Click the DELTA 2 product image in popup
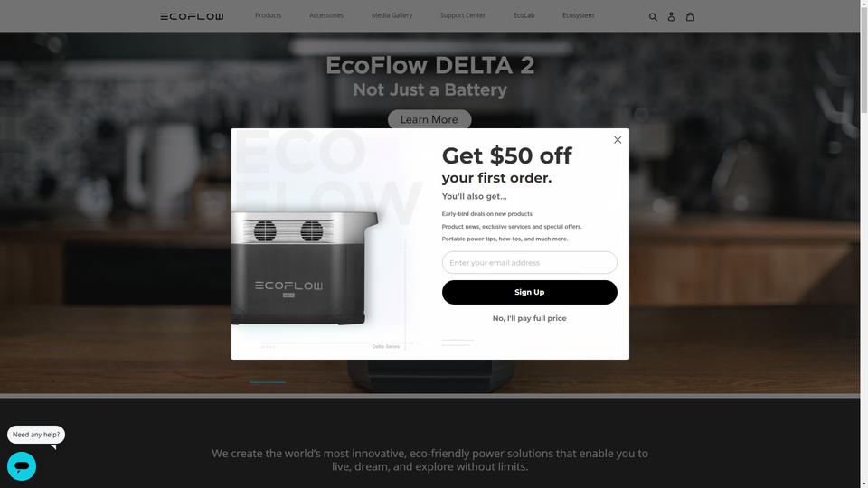 [x=305, y=267]
